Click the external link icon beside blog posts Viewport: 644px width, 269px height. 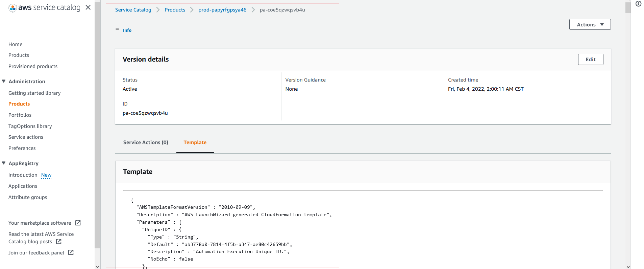tap(59, 242)
